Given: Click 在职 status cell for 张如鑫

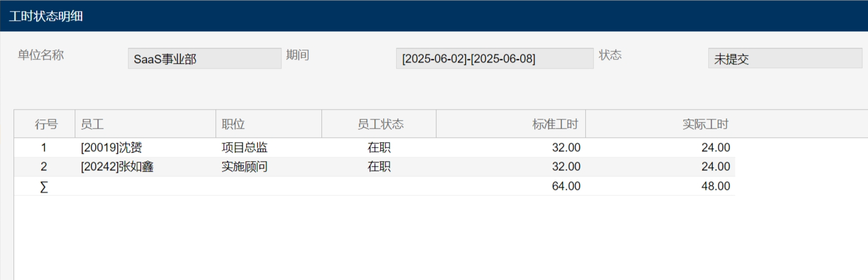Looking at the screenshot, I should pos(379,167).
